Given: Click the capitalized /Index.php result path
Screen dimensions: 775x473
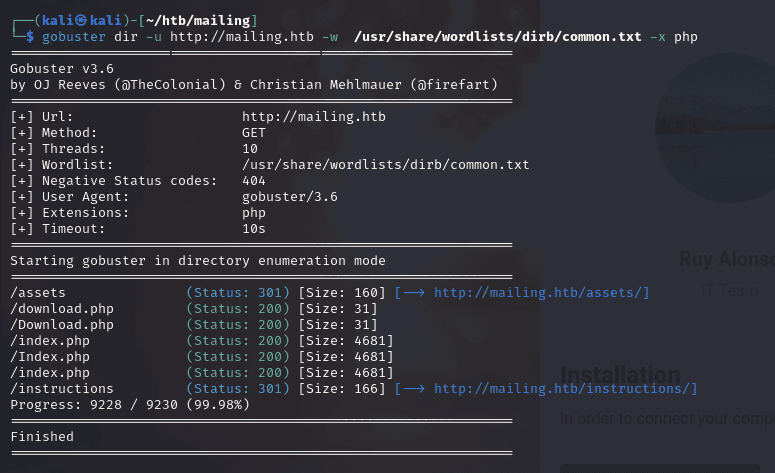Looking at the screenshot, I should click(x=50, y=356).
